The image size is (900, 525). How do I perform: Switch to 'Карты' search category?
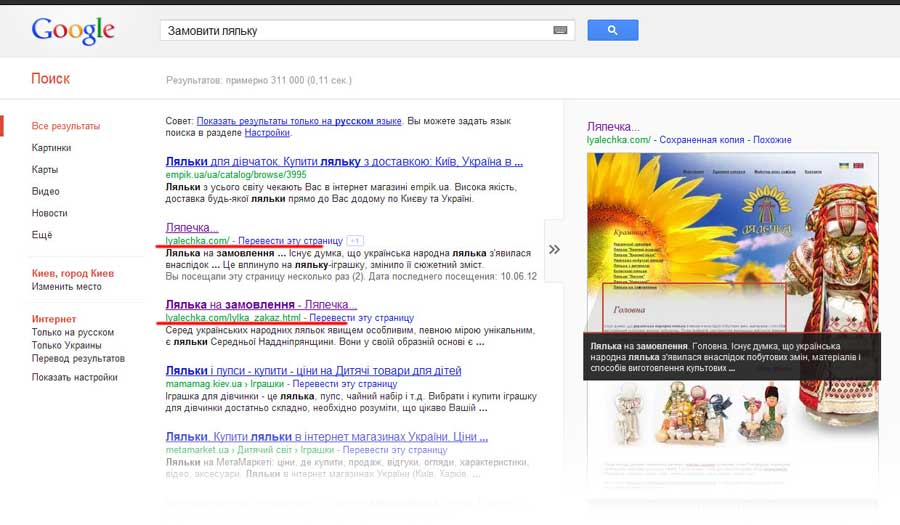[45, 169]
